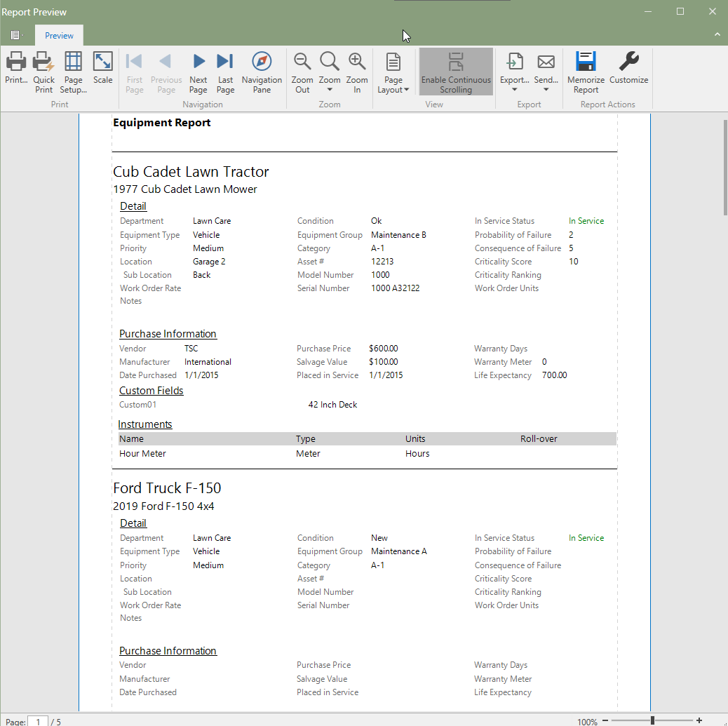Click the Send envelope icon
The image size is (728, 726).
[546, 62]
